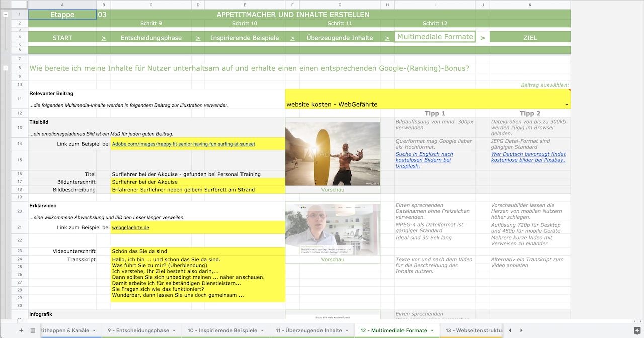
Task: Open the all sheets list icon
Action: [33, 330]
